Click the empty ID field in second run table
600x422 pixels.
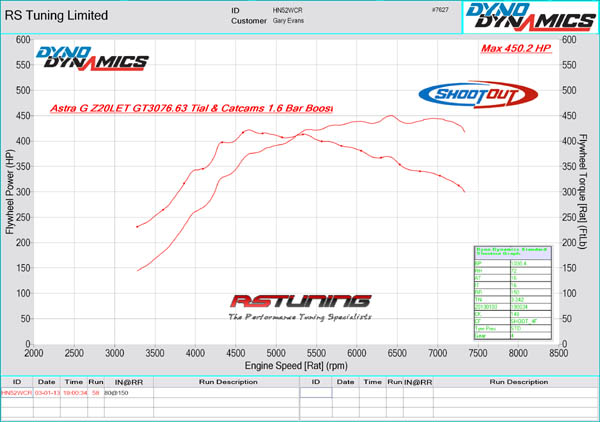coord(316,393)
